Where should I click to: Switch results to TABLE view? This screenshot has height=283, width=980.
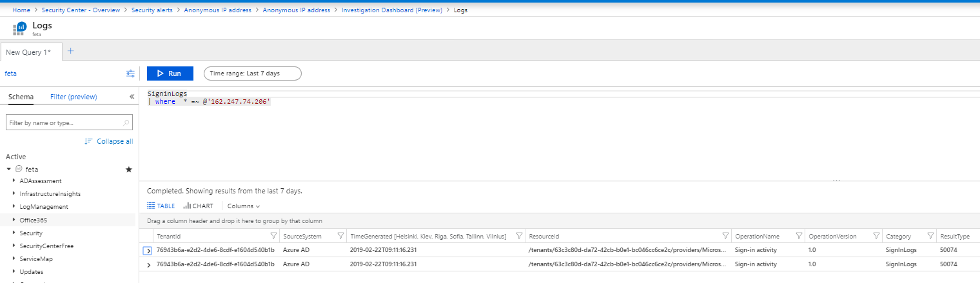[161, 206]
